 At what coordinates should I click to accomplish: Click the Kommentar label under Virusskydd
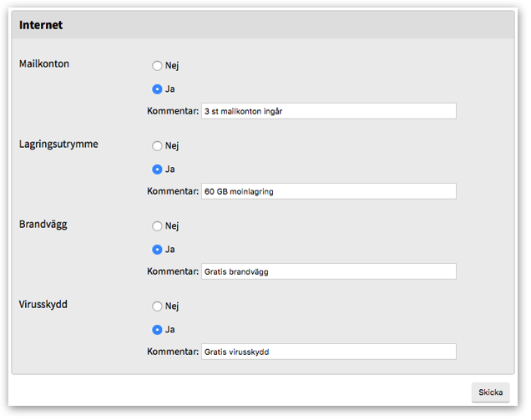pos(172,352)
